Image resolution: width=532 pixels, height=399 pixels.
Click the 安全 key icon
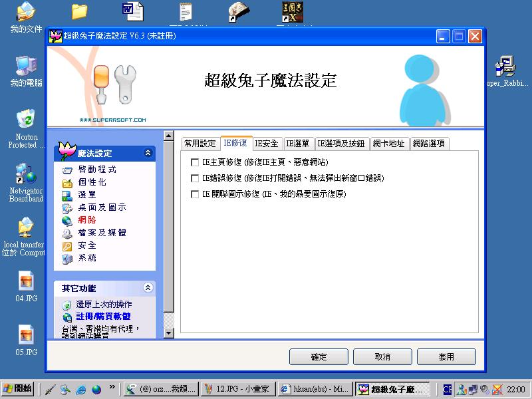67,246
